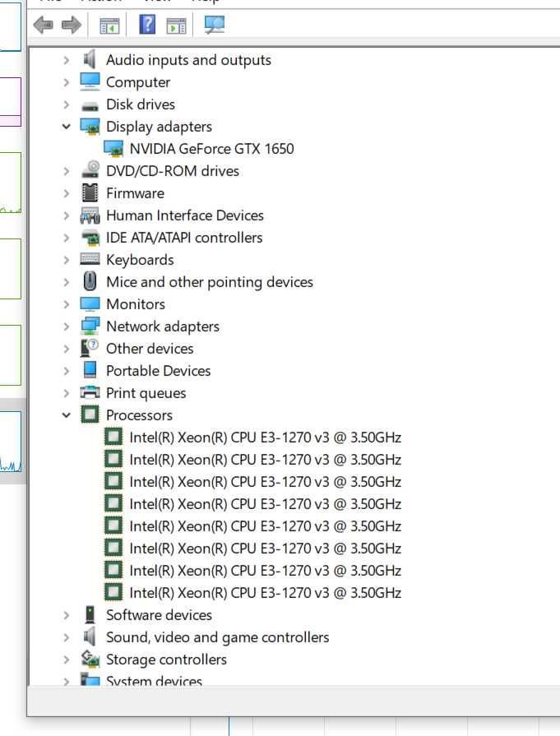This screenshot has height=736, width=560.
Task: Click the Monitors icon
Action: tap(90, 304)
